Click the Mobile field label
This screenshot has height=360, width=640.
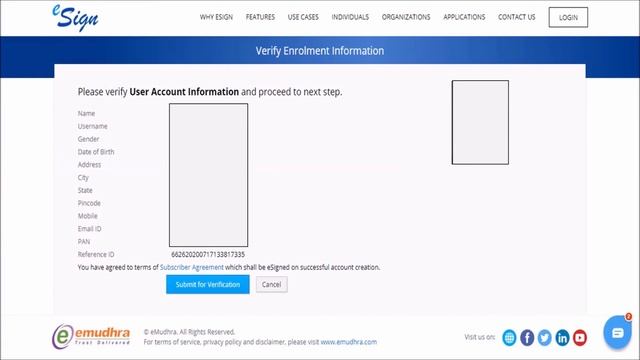pyautogui.click(x=87, y=216)
